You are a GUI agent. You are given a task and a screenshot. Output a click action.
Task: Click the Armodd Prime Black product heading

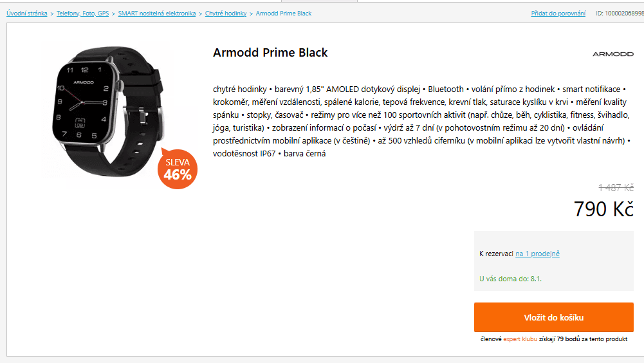(270, 53)
